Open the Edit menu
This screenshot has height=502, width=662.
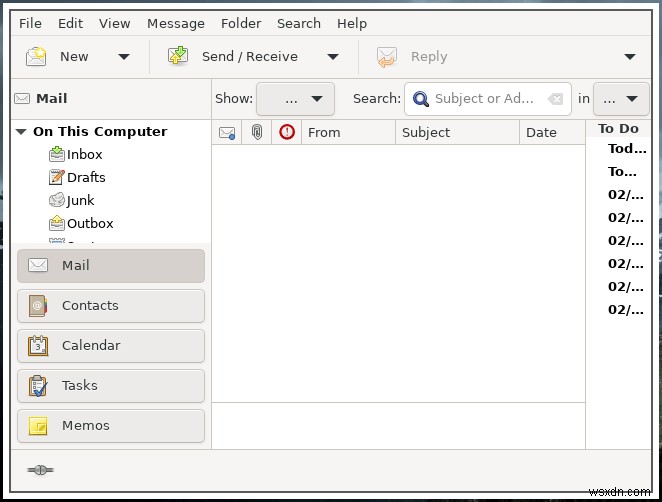[x=71, y=24]
